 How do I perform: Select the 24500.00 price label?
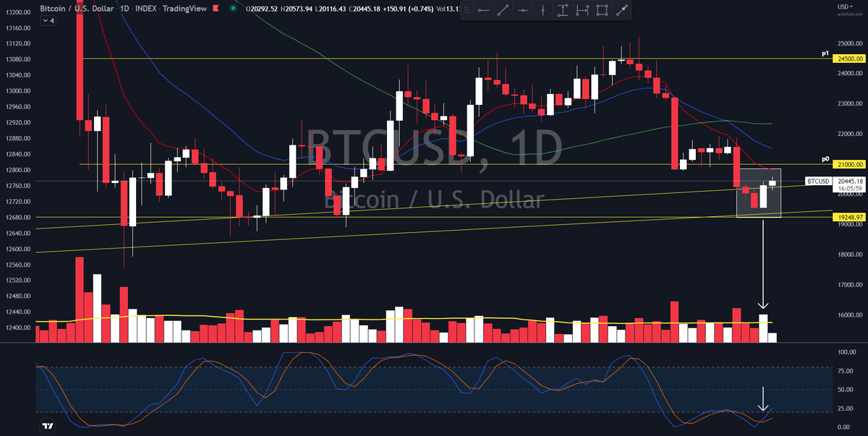click(x=850, y=59)
